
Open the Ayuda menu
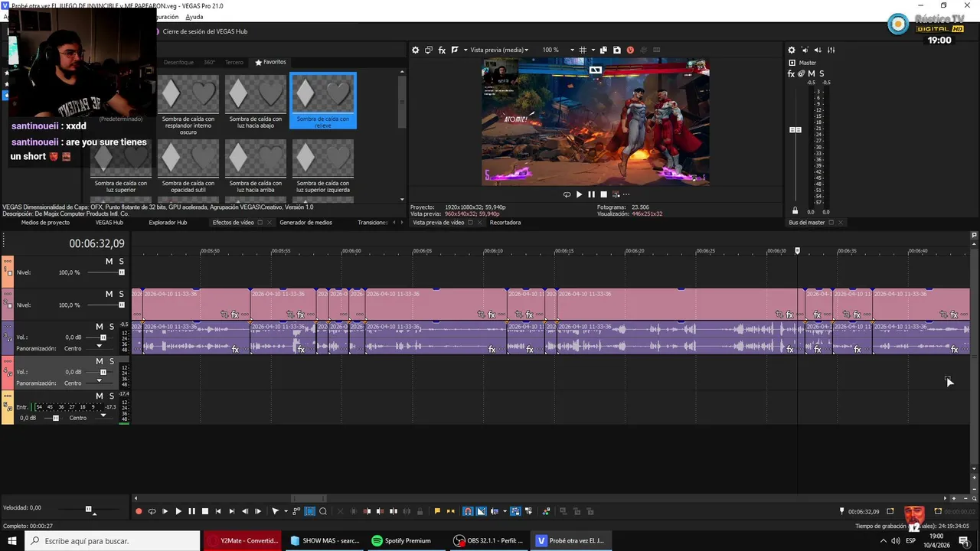coord(194,17)
